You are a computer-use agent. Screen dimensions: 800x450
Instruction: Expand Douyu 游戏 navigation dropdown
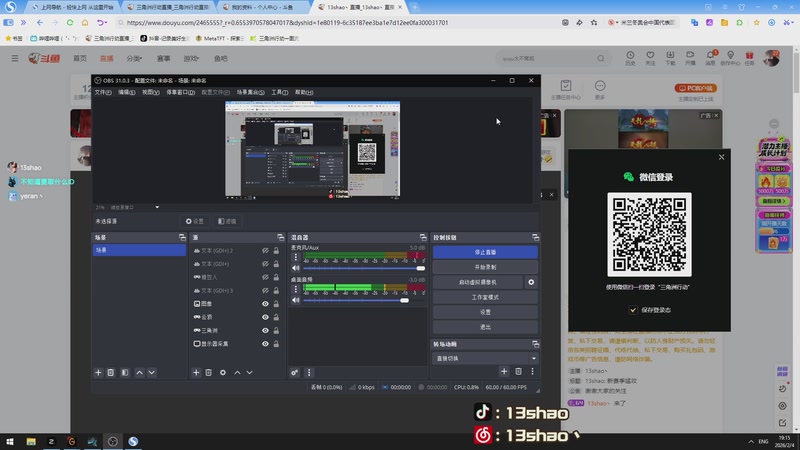point(191,58)
